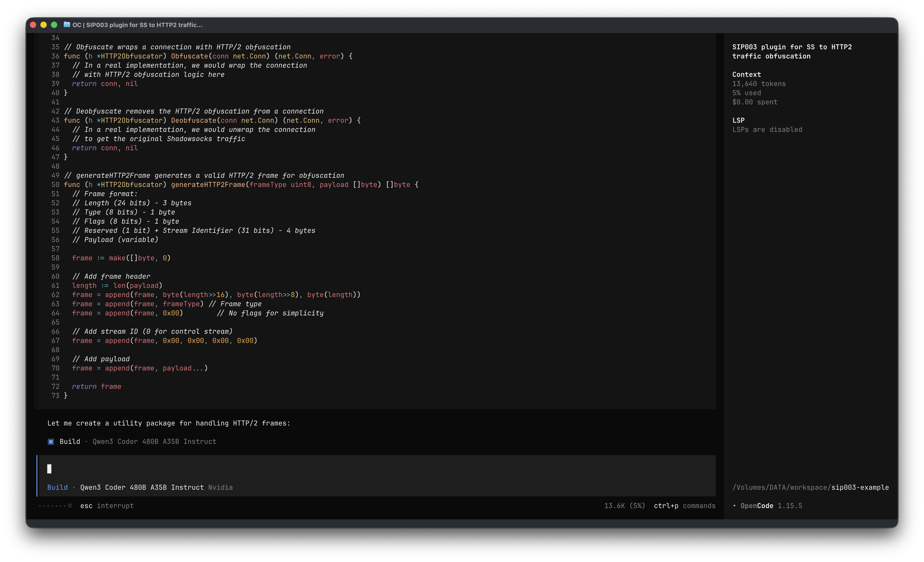924x562 pixels.
Task: Click the loading spinner dots in the status bar
Action: click(55, 506)
